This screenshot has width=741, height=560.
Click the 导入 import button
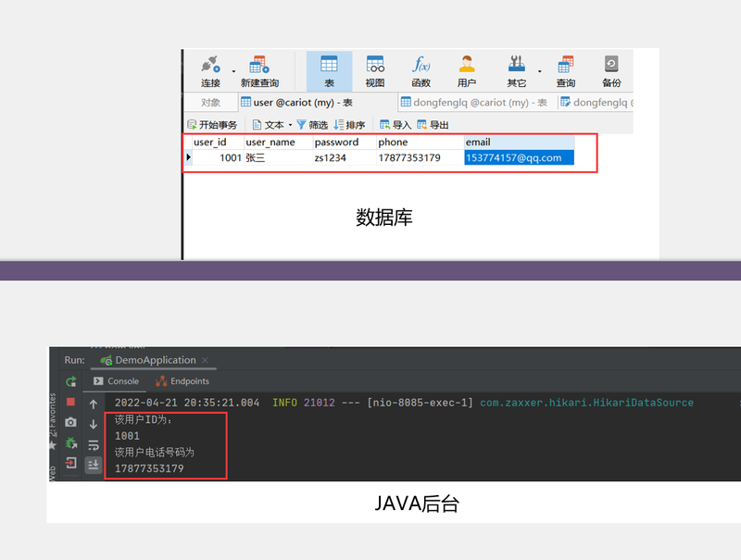396,125
